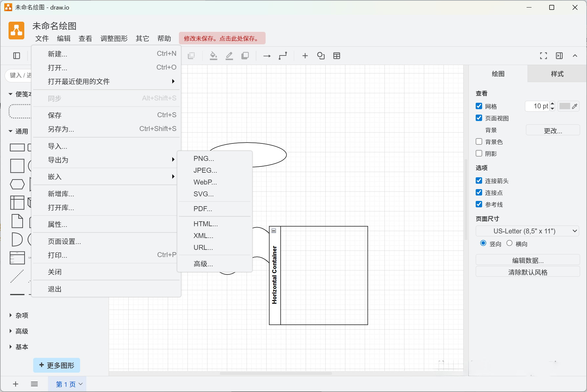The height and width of the screenshot is (392, 587).
Task: Click the shadow toolbar icon
Action: 245,56
